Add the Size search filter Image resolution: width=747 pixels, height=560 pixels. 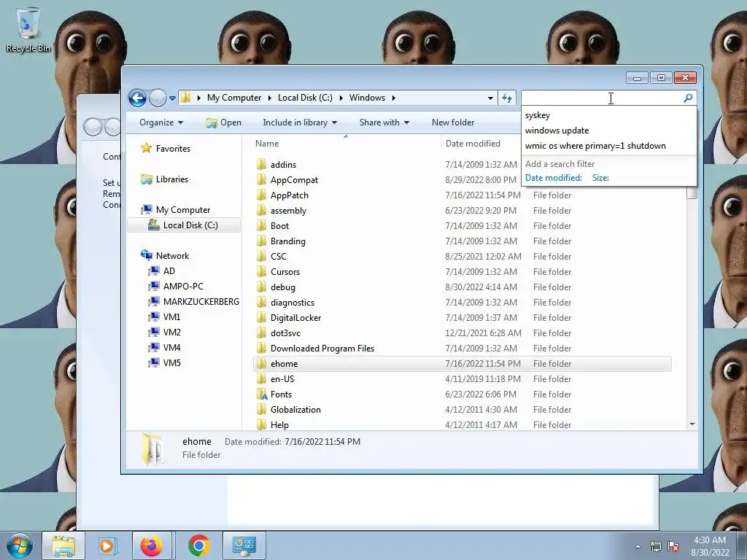(600, 178)
